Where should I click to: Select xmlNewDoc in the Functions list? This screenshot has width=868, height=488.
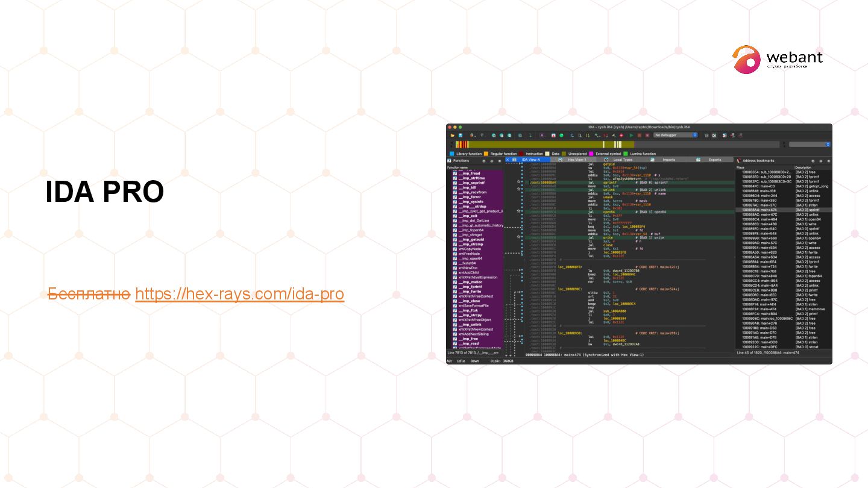(477, 267)
